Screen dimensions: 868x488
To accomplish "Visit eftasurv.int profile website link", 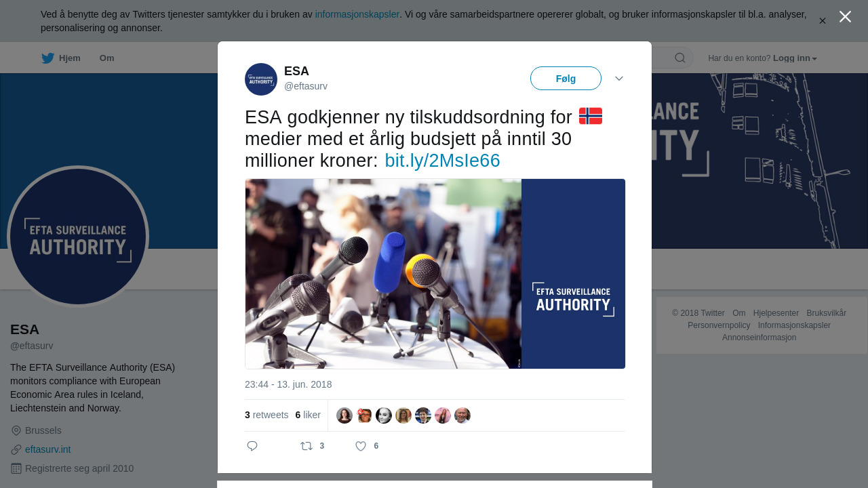I will coord(47,449).
